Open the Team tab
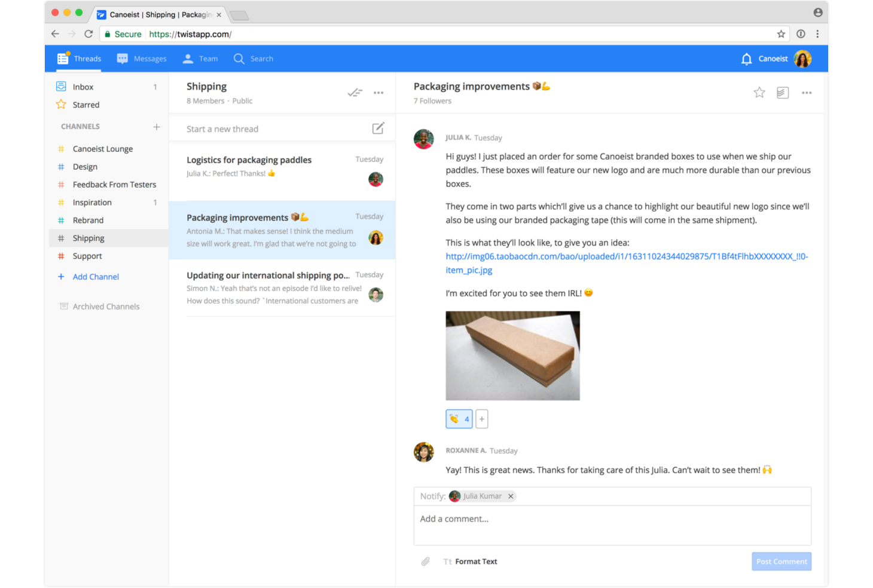Viewport: 873px width, 588px height. (x=200, y=59)
